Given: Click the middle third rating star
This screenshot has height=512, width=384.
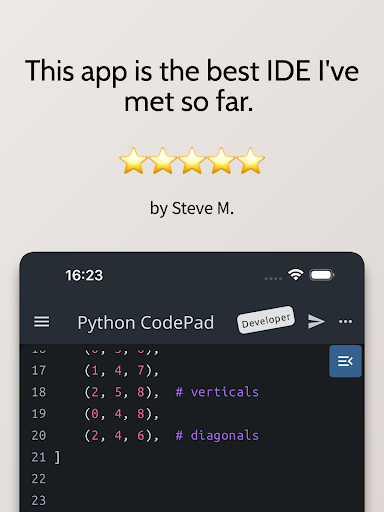Looking at the screenshot, I should pos(192,161).
